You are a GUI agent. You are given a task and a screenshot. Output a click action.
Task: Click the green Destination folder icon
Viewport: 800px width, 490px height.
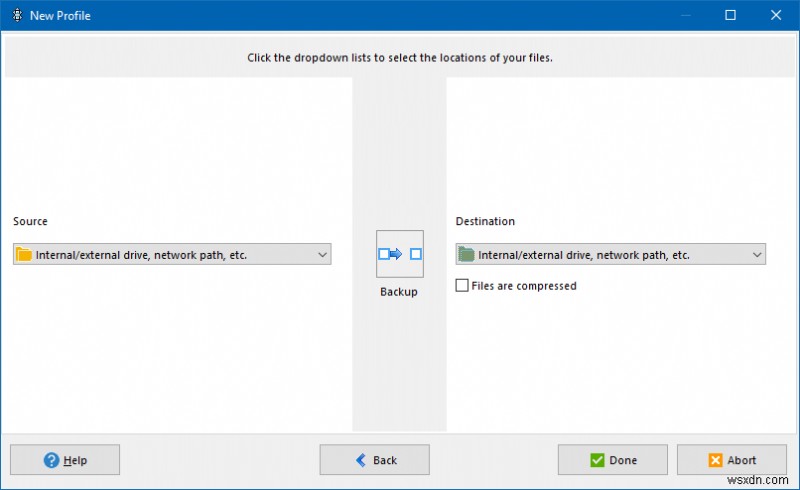(466, 254)
